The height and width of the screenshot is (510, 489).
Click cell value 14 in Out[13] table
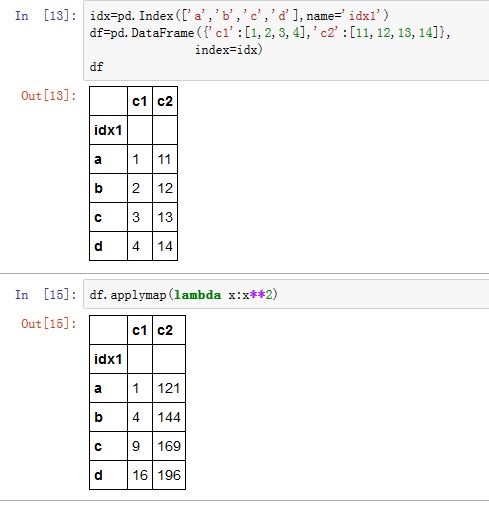165,246
